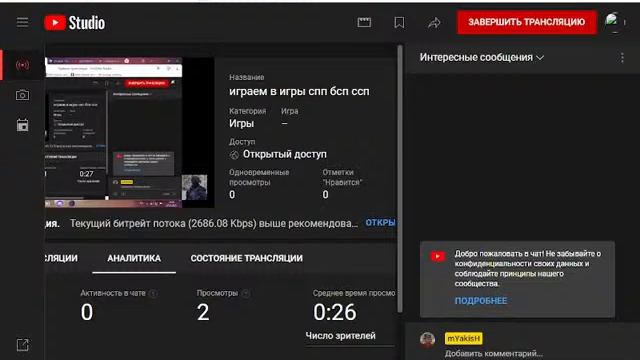Click the bookmark highlight icon
The width and height of the screenshot is (640, 360).
(x=399, y=22)
